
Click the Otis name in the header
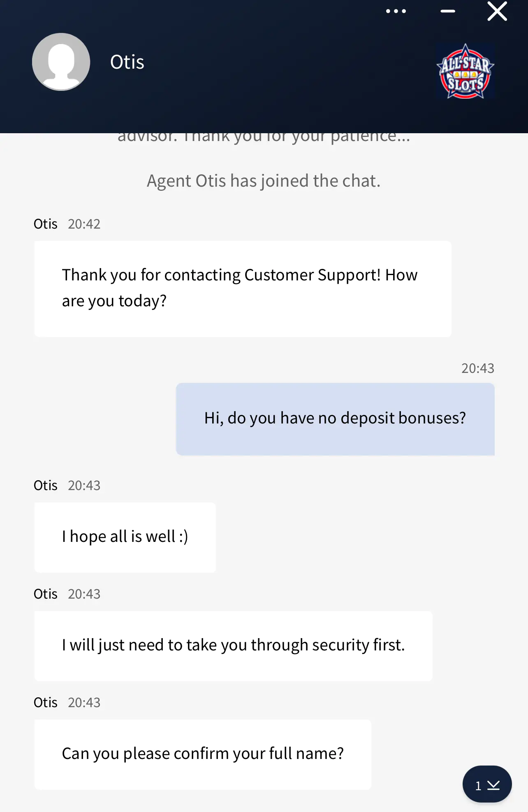[127, 62]
